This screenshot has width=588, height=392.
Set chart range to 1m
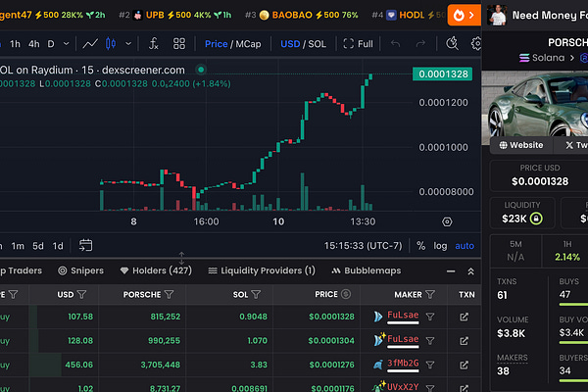18,246
